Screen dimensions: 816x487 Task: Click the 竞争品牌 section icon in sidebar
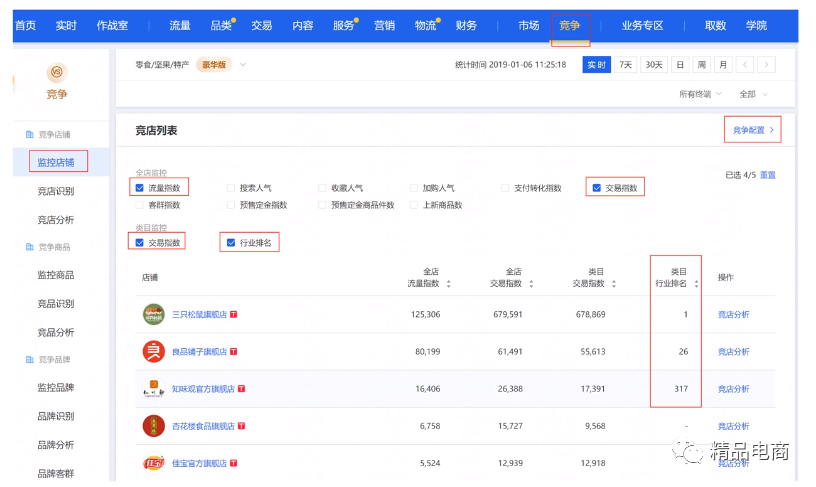pyautogui.click(x=30, y=359)
